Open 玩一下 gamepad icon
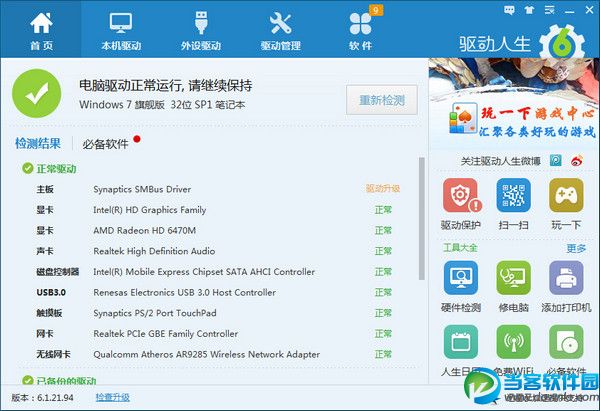The width and height of the screenshot is (600, 411). coord(566,195)
